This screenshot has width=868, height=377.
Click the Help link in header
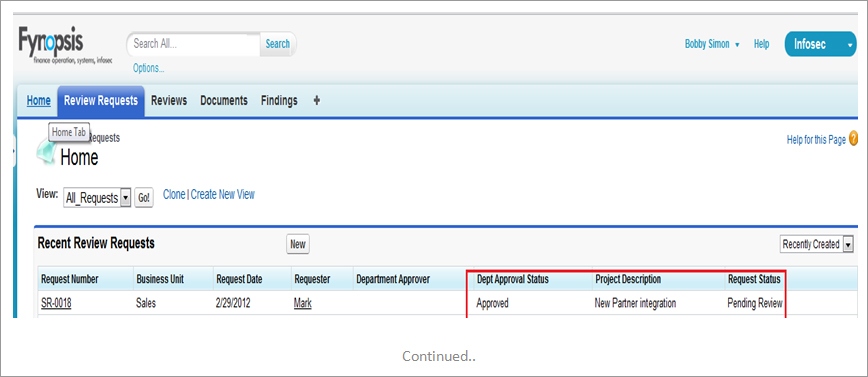pos(761,44)
